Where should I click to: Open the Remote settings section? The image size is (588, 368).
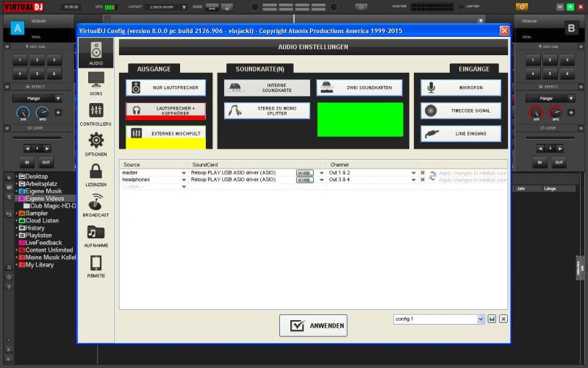click(96, 266)
